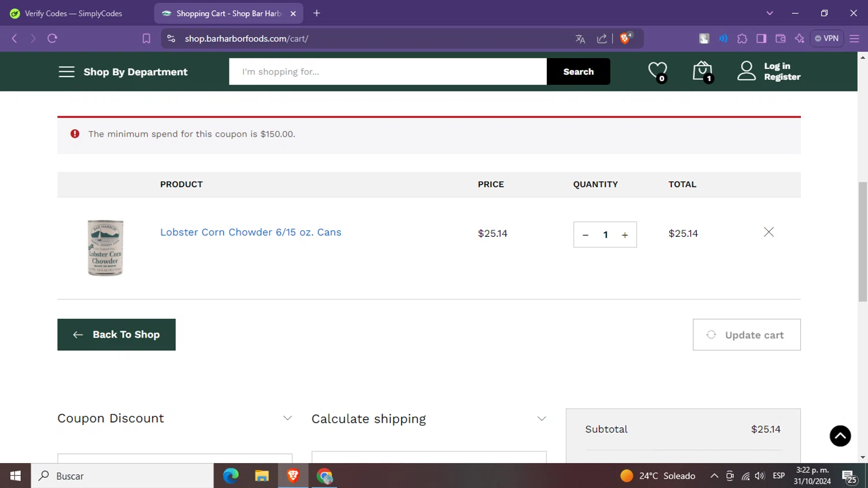Click the minimum spend coupon error message
Screen dimensions: 868x488
[x=192, y=134]
